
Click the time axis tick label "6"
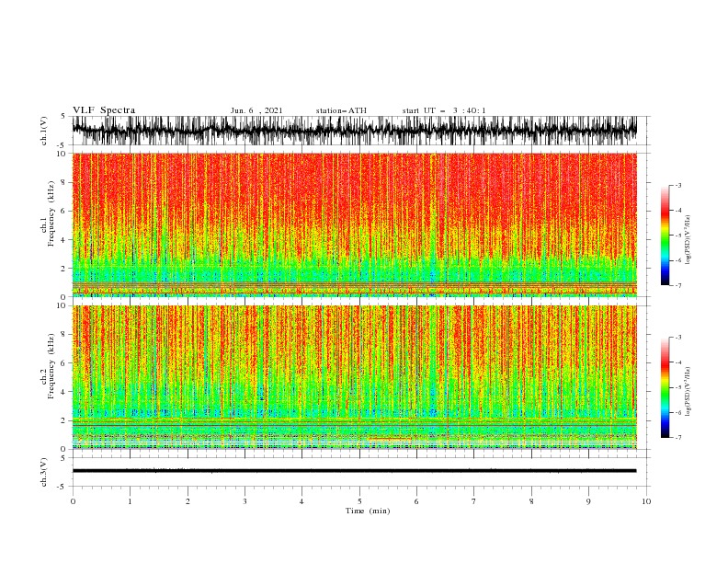pyautogui.click(x=416, y=501)
